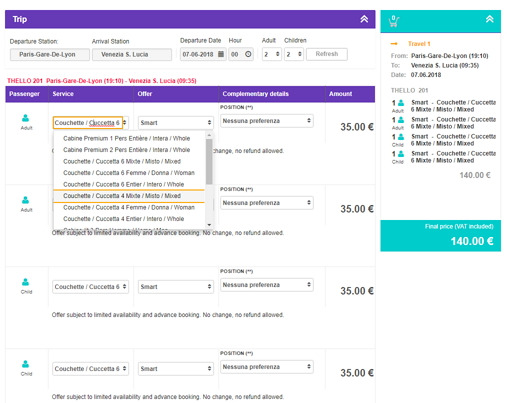Open first Adult's Smart Offer dropdown
Image resolution: width=507 pixels, height=403 pixels.
point(176,123)
